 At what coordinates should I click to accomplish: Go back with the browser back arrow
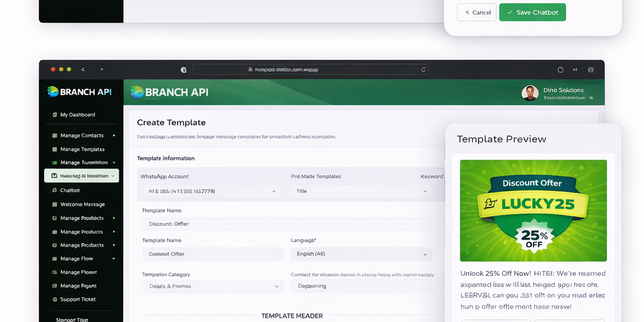click(x=83, y=70)
